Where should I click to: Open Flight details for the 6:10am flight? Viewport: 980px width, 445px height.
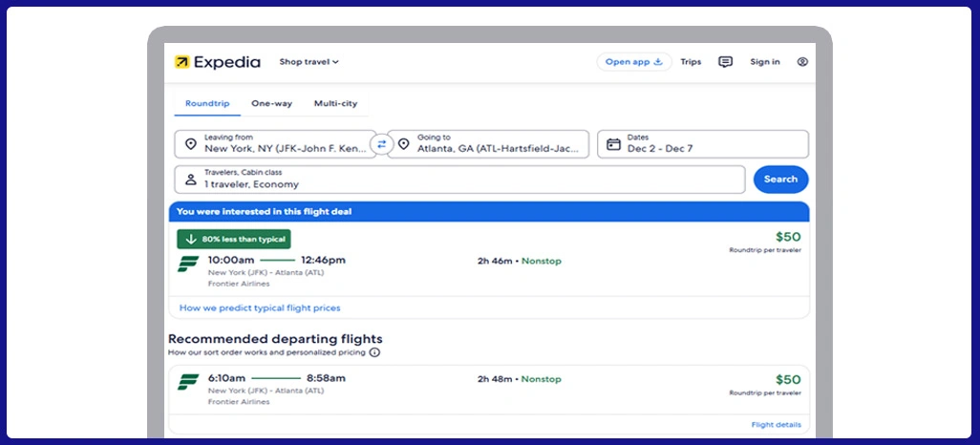[x=776, y=425]
